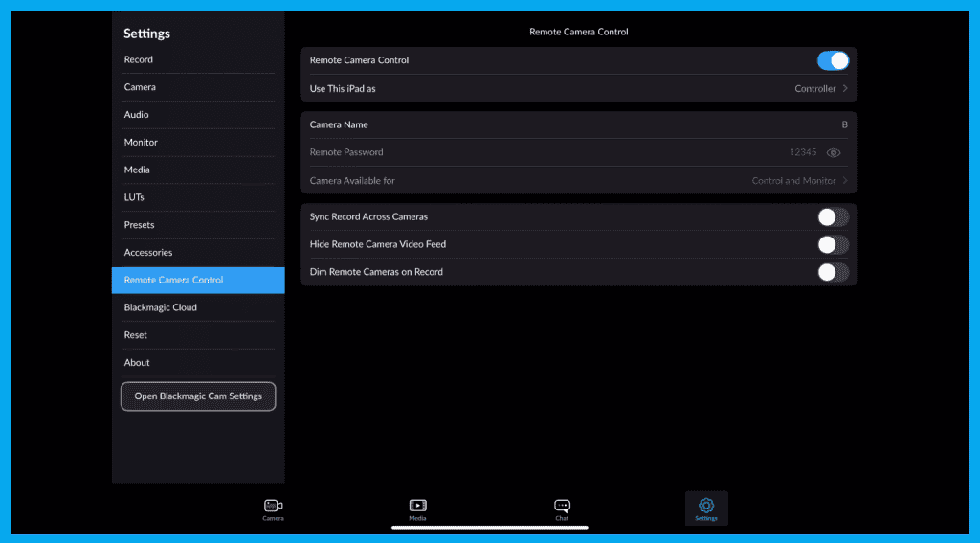The image size is (980, 543).
Task: Open the Chat tab icon
Action: click(x=562, y=506)
